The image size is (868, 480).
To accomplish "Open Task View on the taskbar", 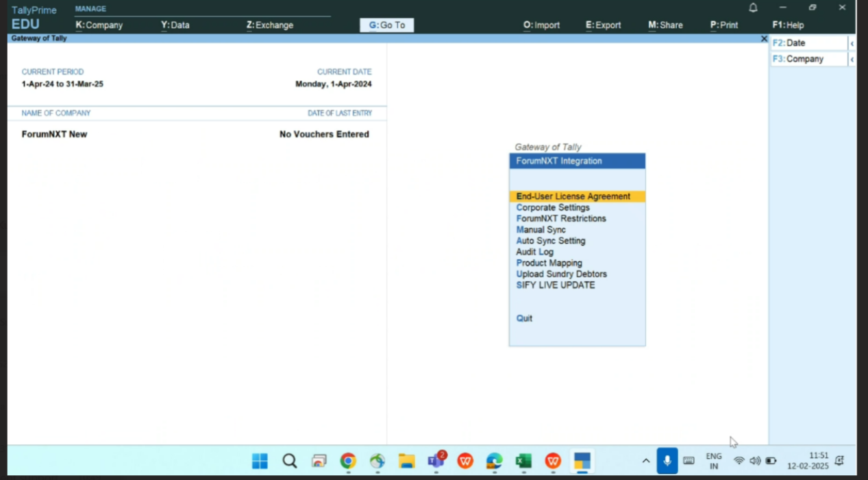I will (319, 461).
